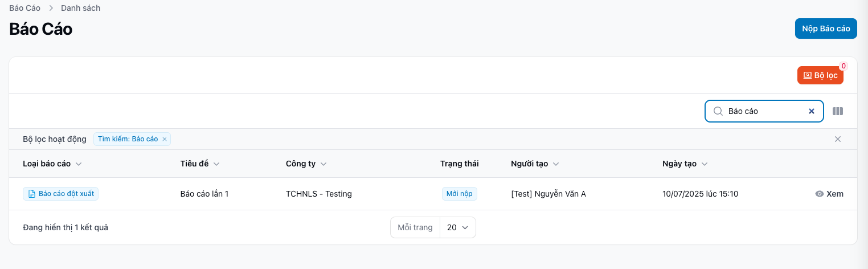Remove the 'Tìm kiếm: Báo cáo' filter chip

pos(165,139)
